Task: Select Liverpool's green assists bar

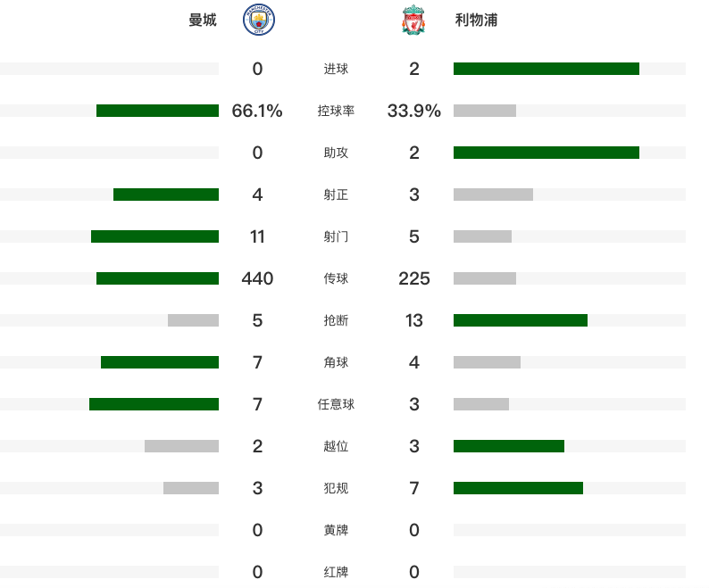Action: tap(546, 153)
